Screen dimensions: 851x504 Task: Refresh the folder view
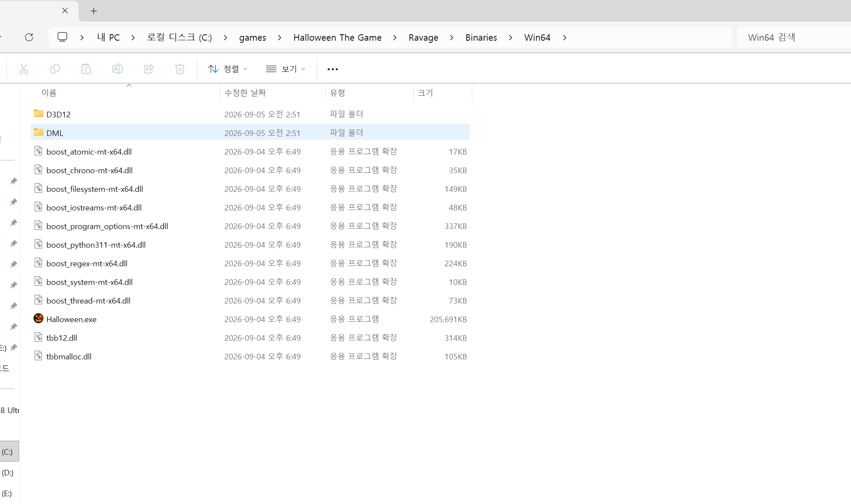(29, 37)
